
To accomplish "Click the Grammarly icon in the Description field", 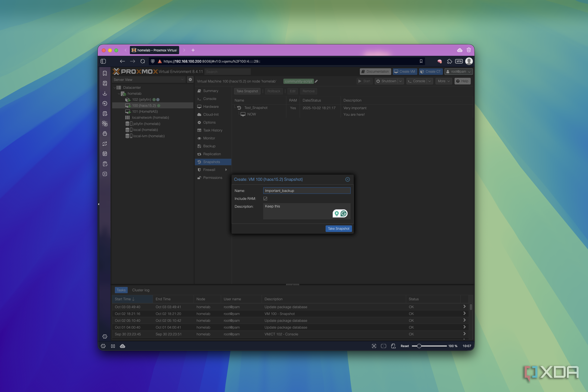I will (x=344, y=214).
